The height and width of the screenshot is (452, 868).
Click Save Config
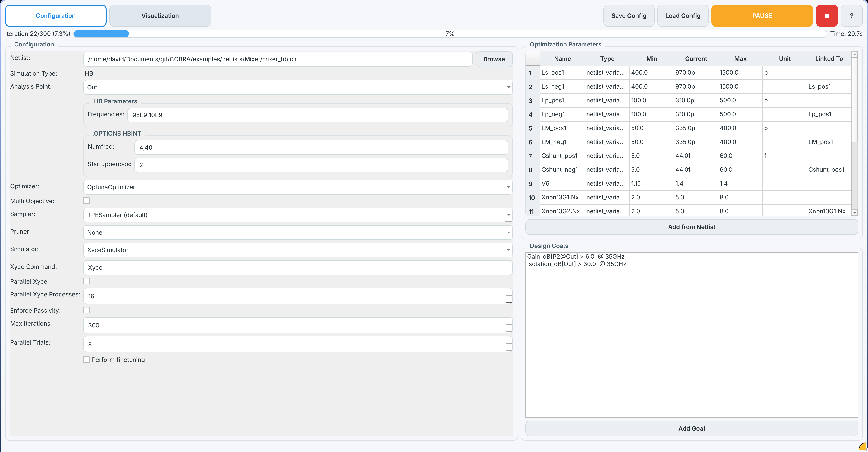[629, 16]
